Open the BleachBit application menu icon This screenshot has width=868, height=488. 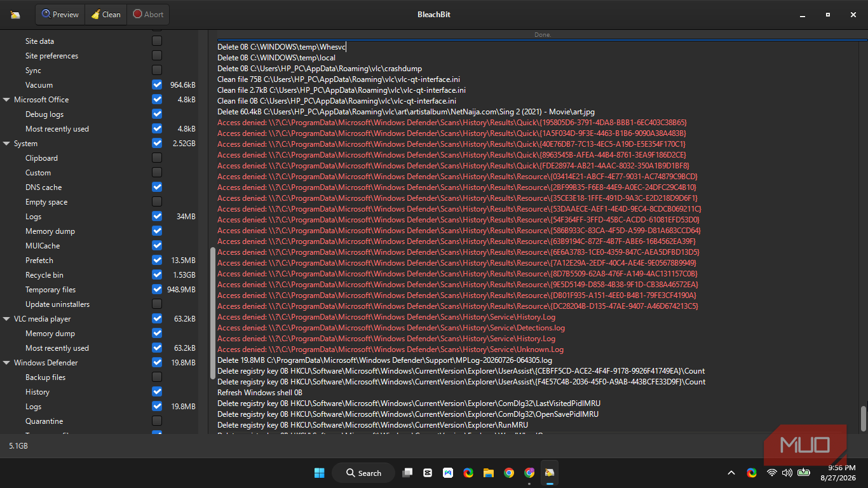15,15
